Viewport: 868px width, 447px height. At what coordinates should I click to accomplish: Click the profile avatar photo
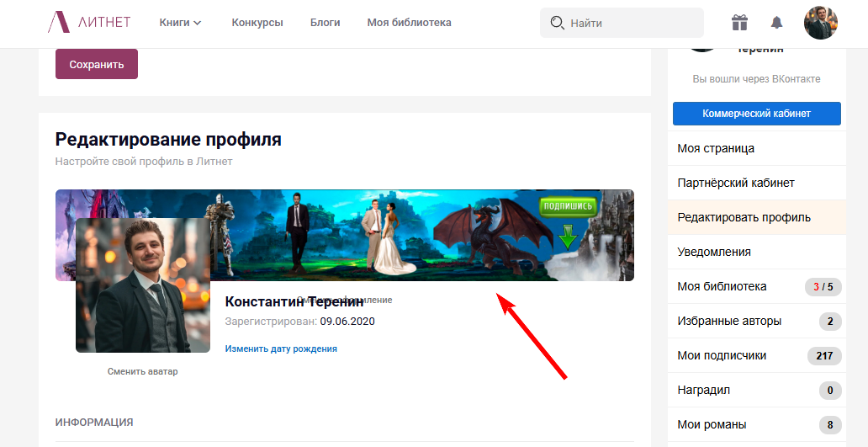coord(143,285)
